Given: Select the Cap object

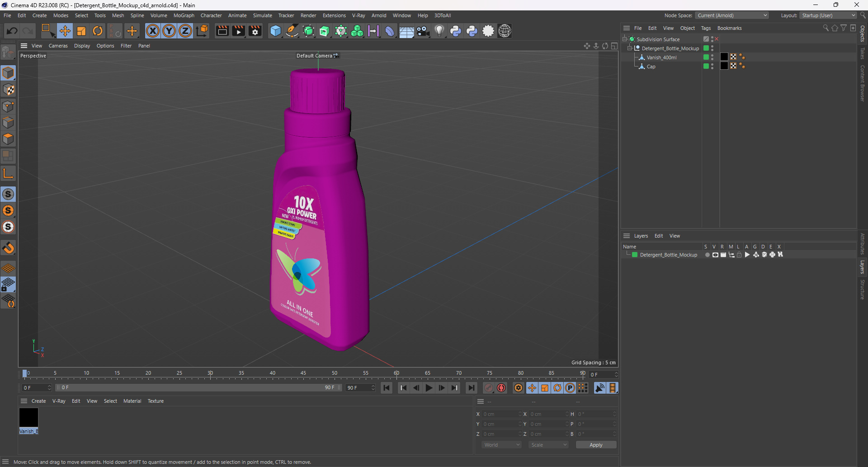Looking at the screenshot, I should pyautogui.click(x=651, y=67).
